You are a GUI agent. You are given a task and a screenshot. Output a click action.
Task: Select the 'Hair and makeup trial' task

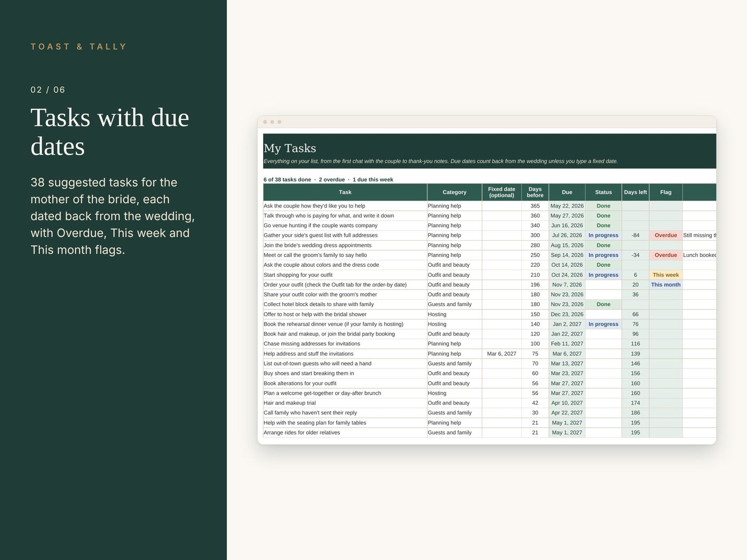(345, 403)
